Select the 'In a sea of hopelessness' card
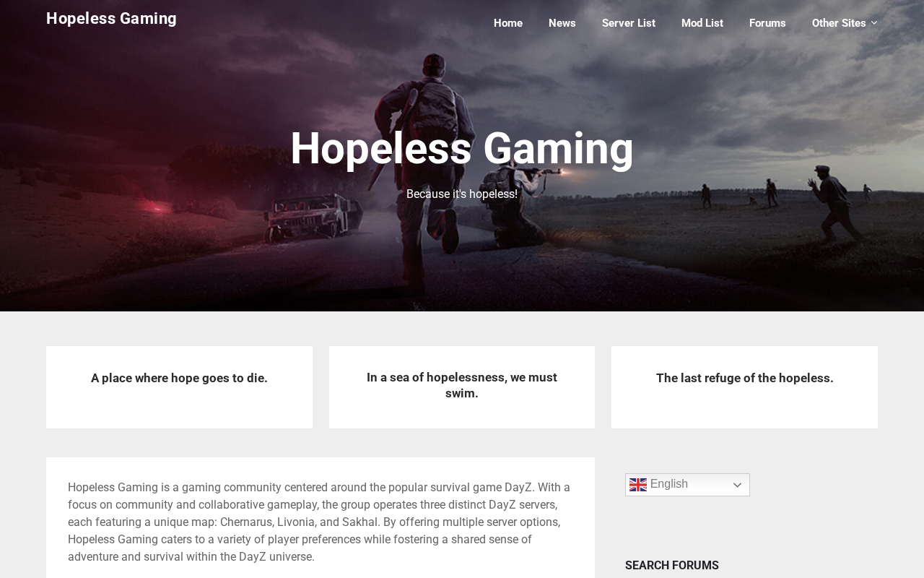This screenshot has width=924, height=578. (x=462, y=387)
